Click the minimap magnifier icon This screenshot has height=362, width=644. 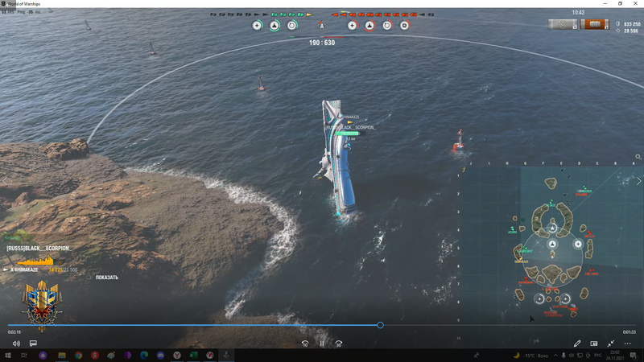pyautogui.click(x=638, y=157)
